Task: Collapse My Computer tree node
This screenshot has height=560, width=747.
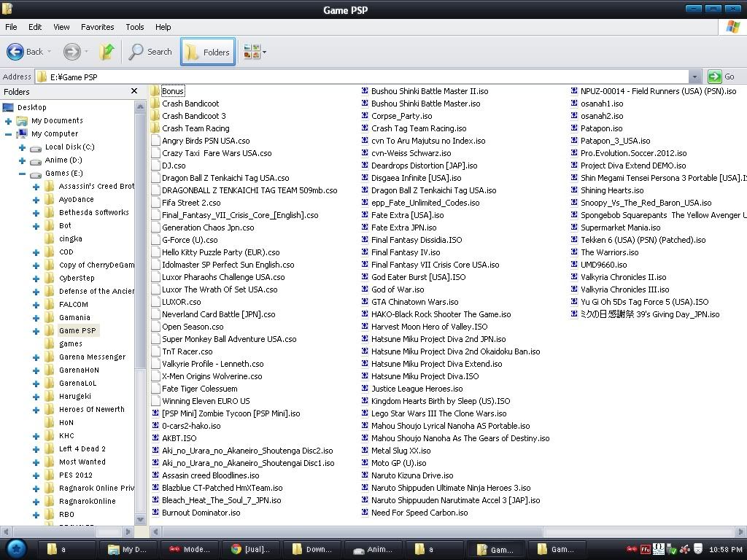Action: [8, 134]
